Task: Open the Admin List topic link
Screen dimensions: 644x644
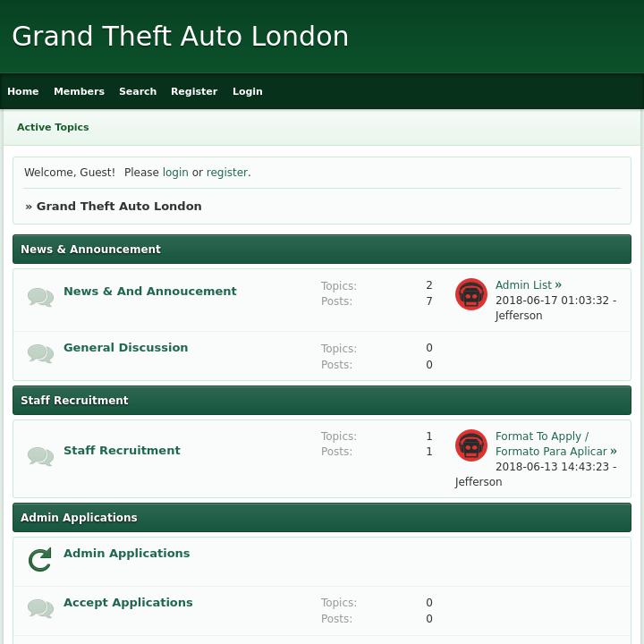Action: tap(523, 285)
